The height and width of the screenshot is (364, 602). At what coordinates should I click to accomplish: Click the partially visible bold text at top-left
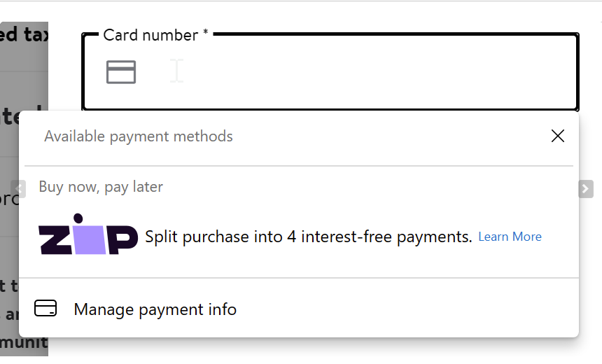(x=24, y=34)
